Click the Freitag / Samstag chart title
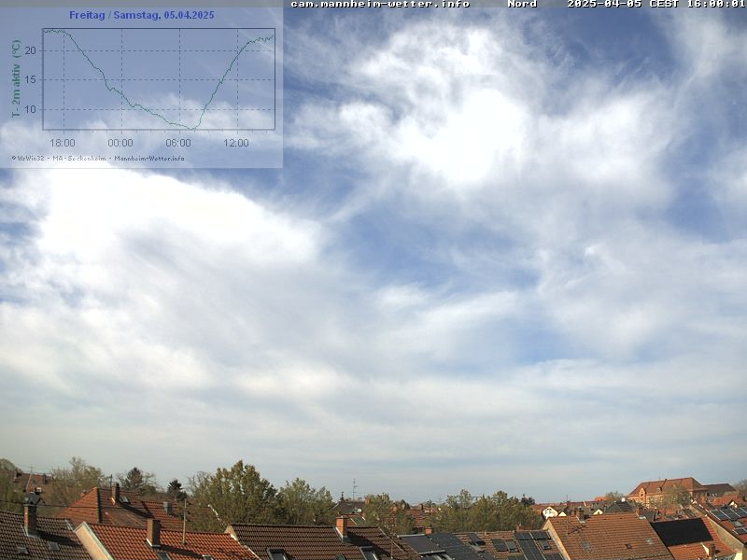747x560 pixels. coord(141,15)
